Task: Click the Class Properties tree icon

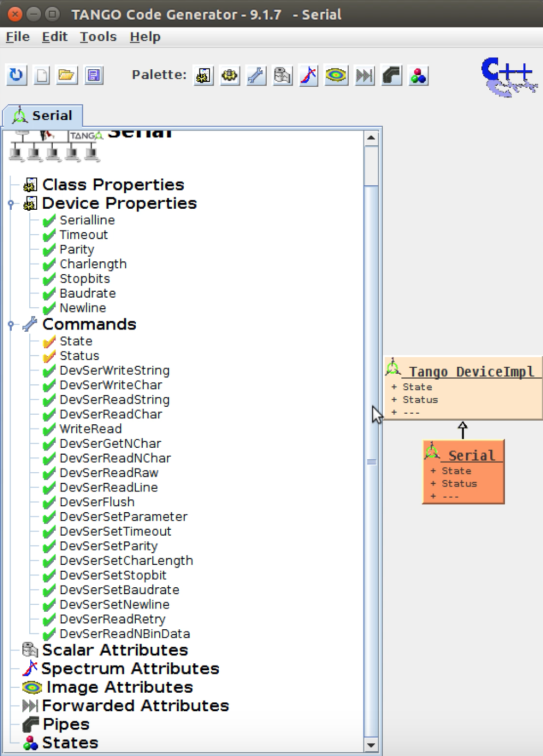Action: point(30,185)
